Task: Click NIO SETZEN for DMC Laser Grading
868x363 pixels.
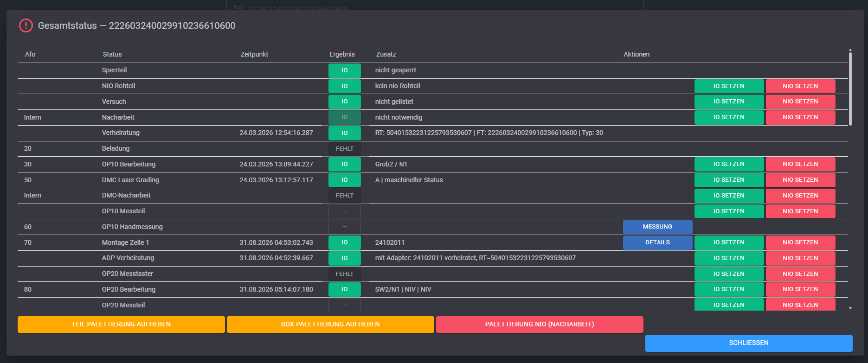Action: [800, 180]
